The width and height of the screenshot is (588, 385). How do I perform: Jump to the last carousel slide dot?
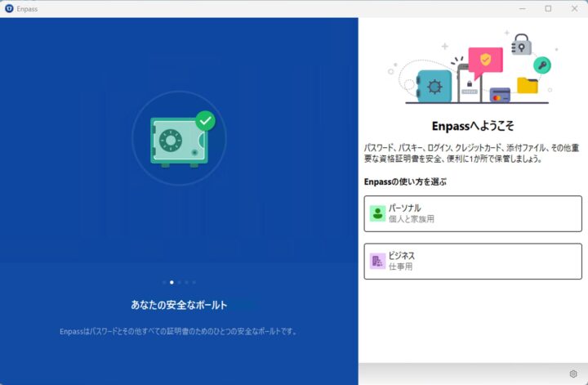point(194,282)
